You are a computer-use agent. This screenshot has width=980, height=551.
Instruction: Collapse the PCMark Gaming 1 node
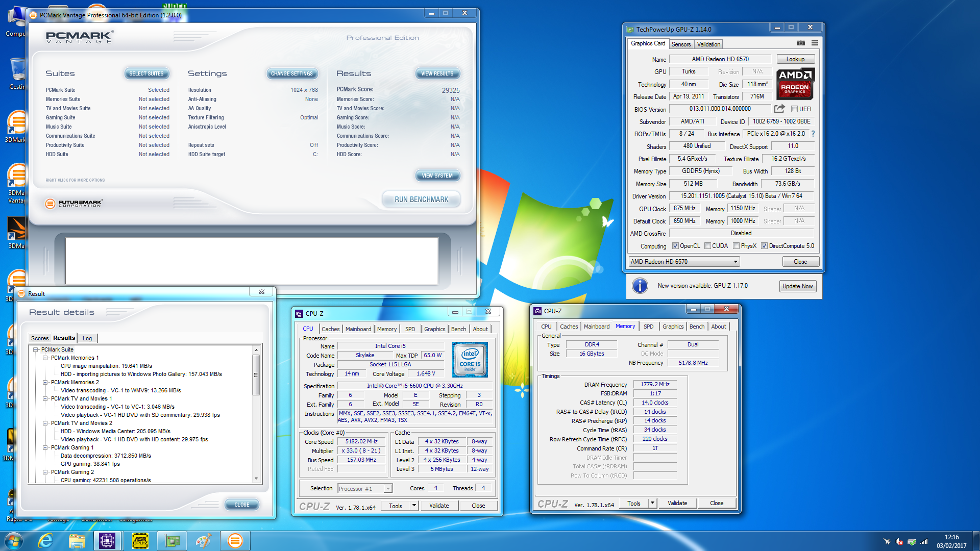click(x=45, y=448)
